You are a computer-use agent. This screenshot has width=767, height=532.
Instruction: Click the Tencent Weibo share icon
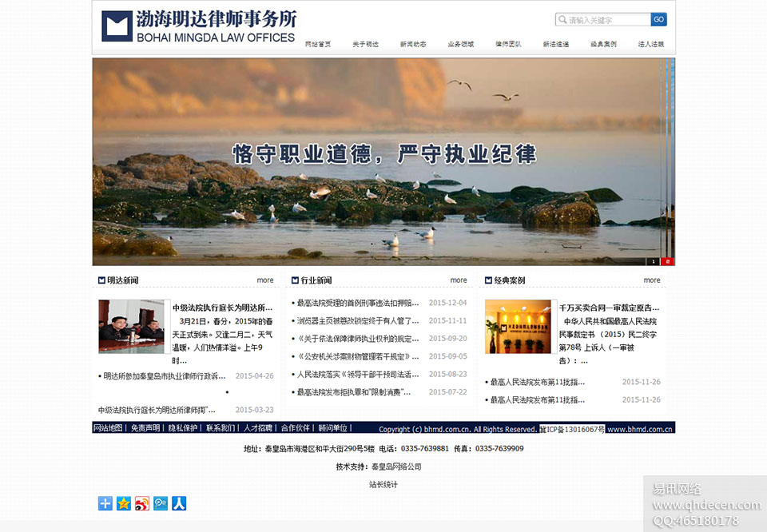161,503
